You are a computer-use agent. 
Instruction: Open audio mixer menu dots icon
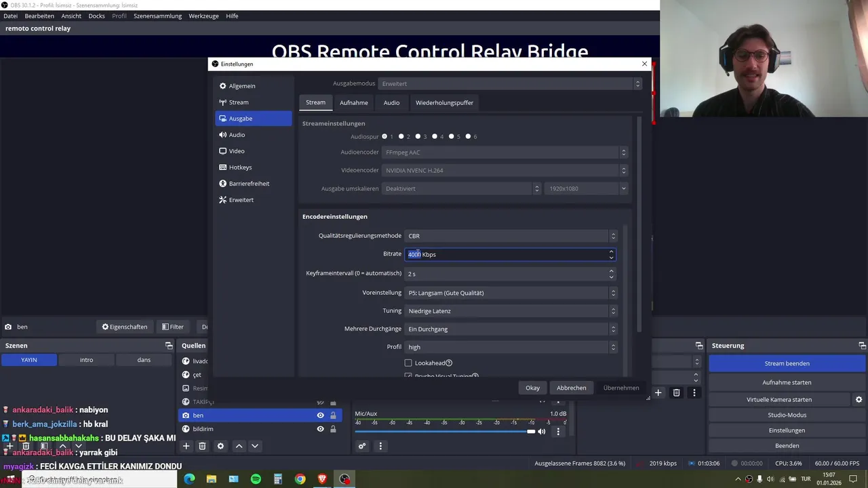pos(380,446)
